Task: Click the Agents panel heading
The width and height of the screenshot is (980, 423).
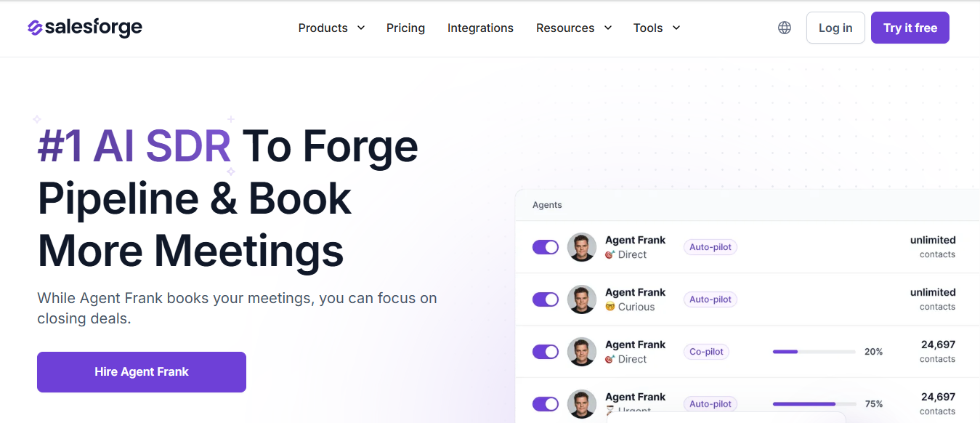Action: 547,205
